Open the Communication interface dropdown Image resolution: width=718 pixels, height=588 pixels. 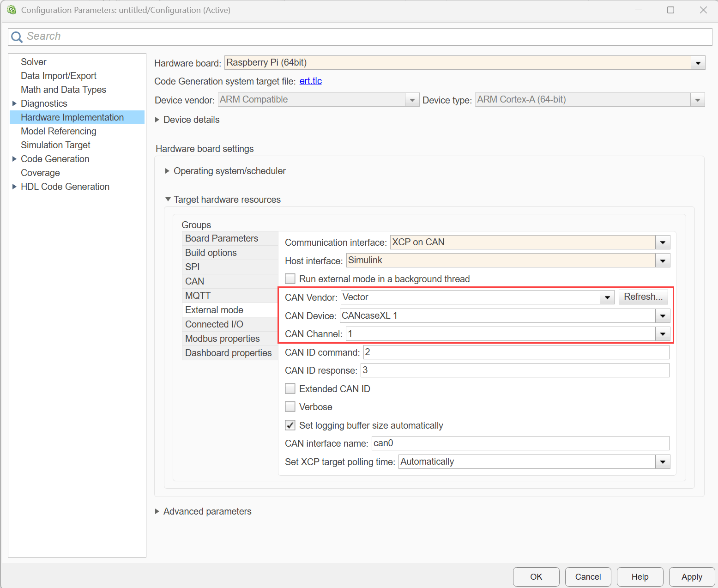(663, 242)
